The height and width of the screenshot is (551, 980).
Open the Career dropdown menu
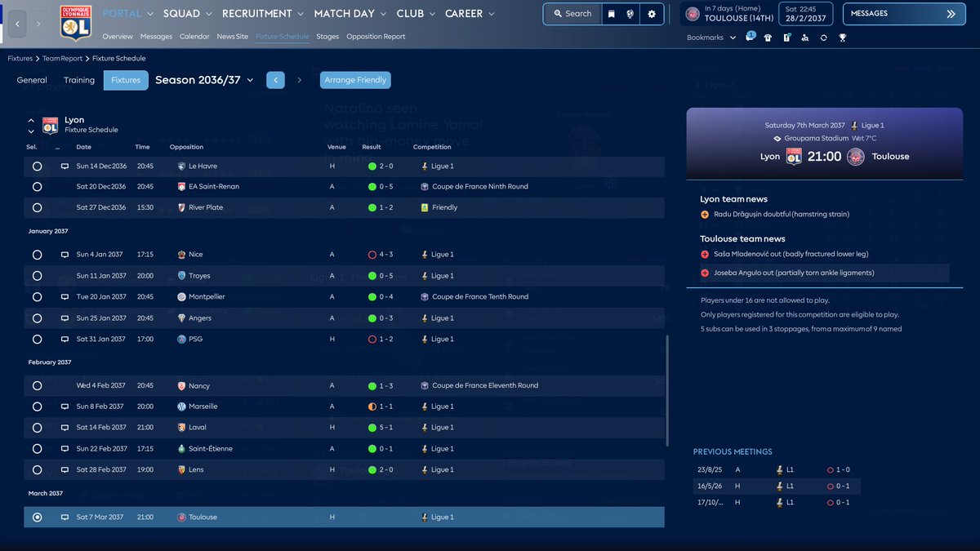(470, 14)
